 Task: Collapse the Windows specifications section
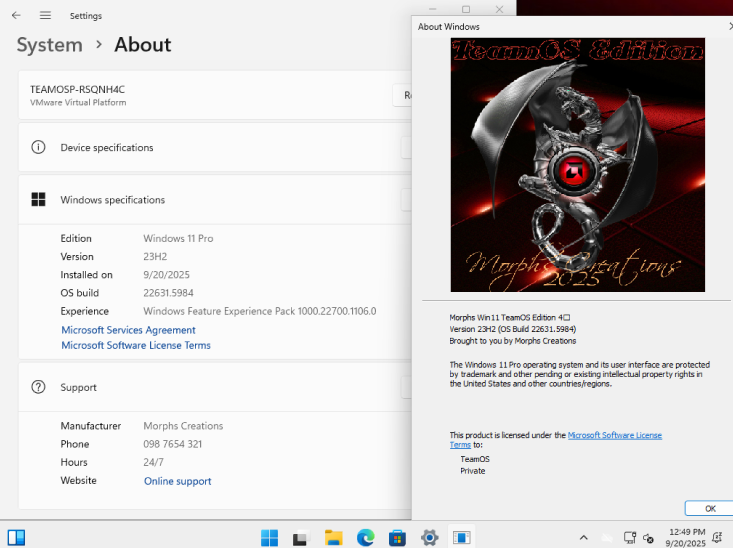tap(407, 200)
